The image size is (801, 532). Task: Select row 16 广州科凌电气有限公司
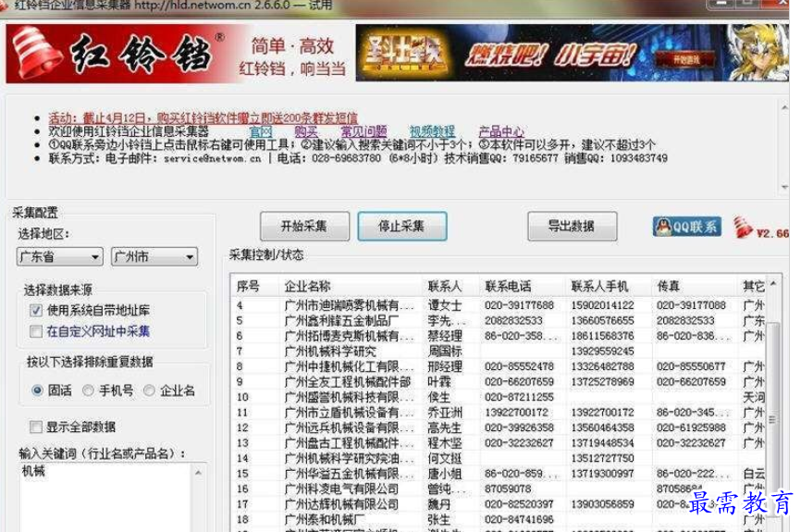click(x=499, y=489)
